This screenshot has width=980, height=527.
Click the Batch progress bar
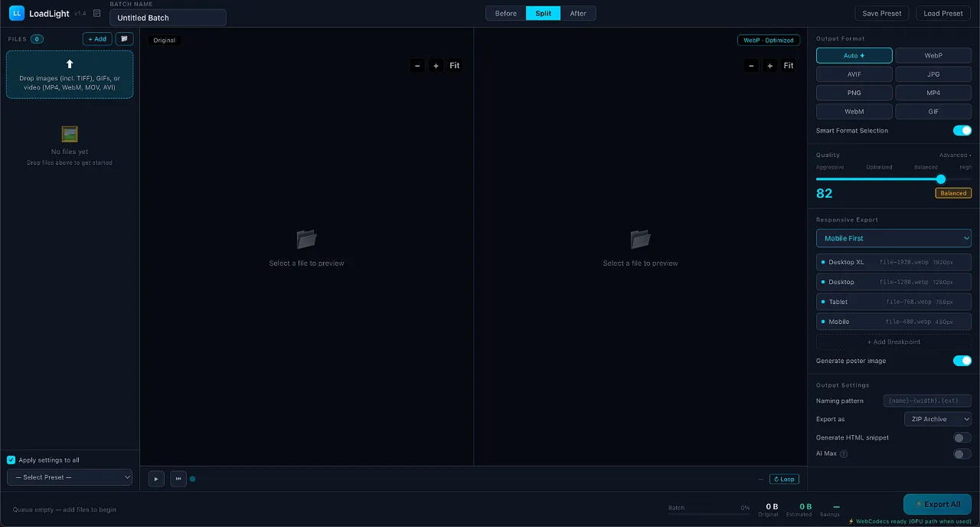pyautogui.click(x=709, y=512)
